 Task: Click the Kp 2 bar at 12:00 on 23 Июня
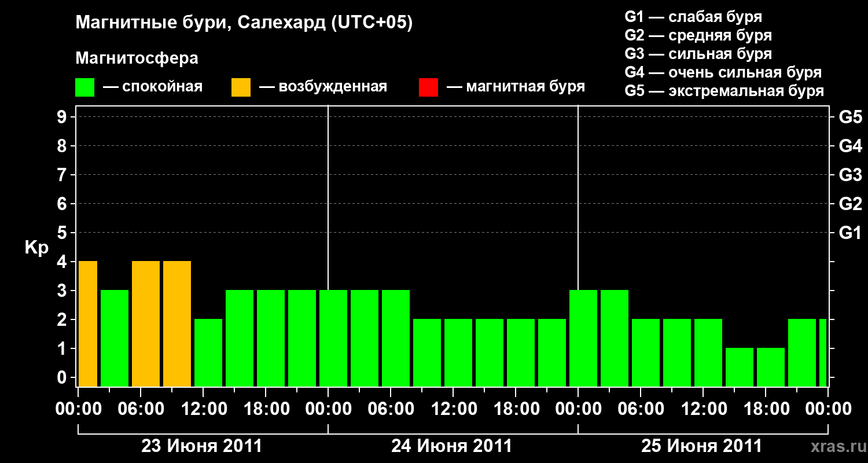click(x=208, y=352)
